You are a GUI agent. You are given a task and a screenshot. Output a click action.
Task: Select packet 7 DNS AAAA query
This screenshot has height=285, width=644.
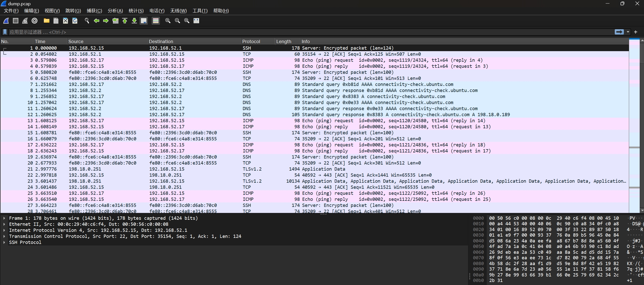tap(315, 84)
